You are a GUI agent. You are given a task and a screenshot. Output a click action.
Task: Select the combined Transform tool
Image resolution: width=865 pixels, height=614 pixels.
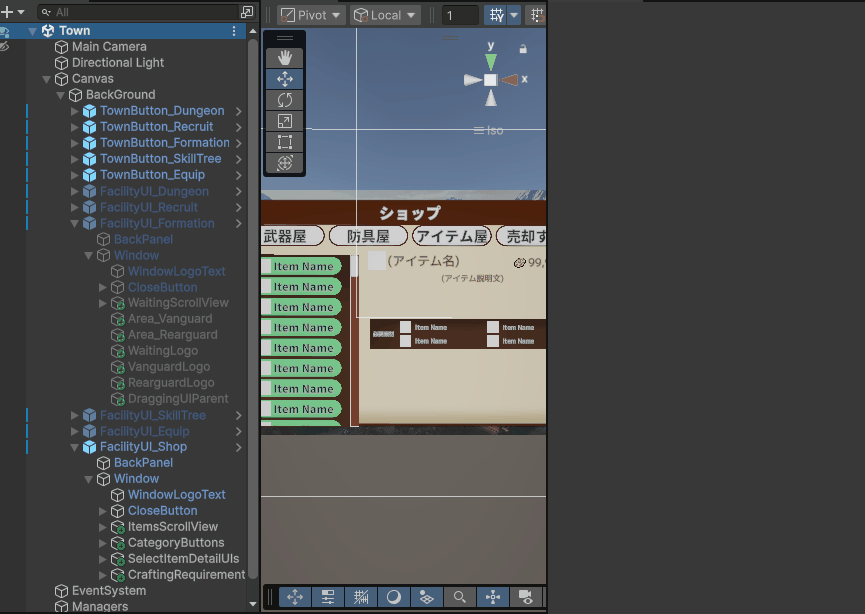coord(284,163)
